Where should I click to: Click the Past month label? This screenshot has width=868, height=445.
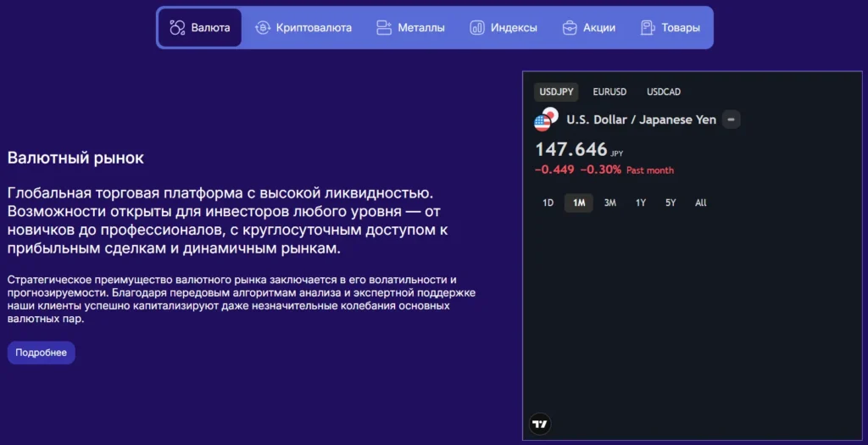(x=650, y=170)
